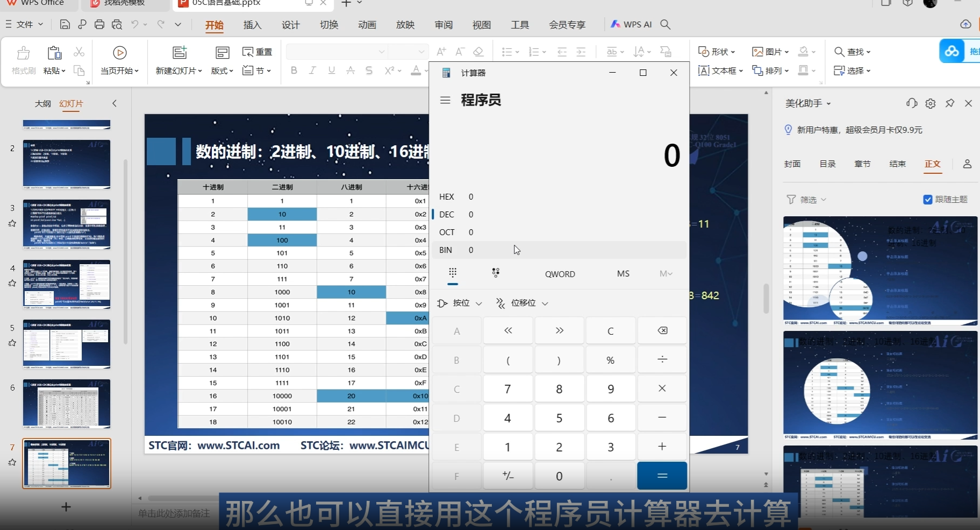Select OCT number base in calculator

pyautogui.click(x=559, y=232)
